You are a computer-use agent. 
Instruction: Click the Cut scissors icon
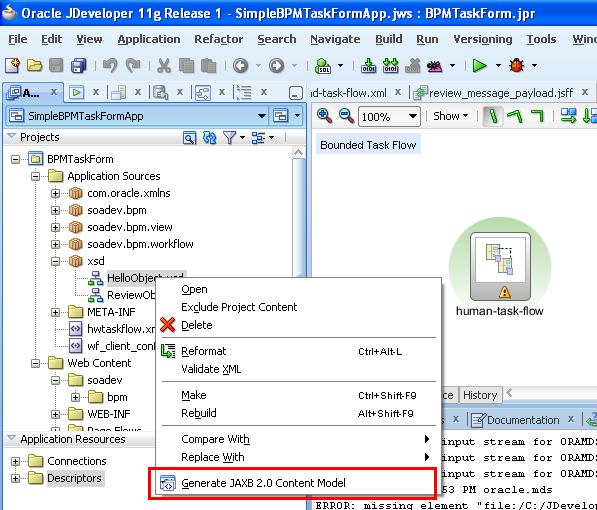pyautogui.click(x=164, y=66)
